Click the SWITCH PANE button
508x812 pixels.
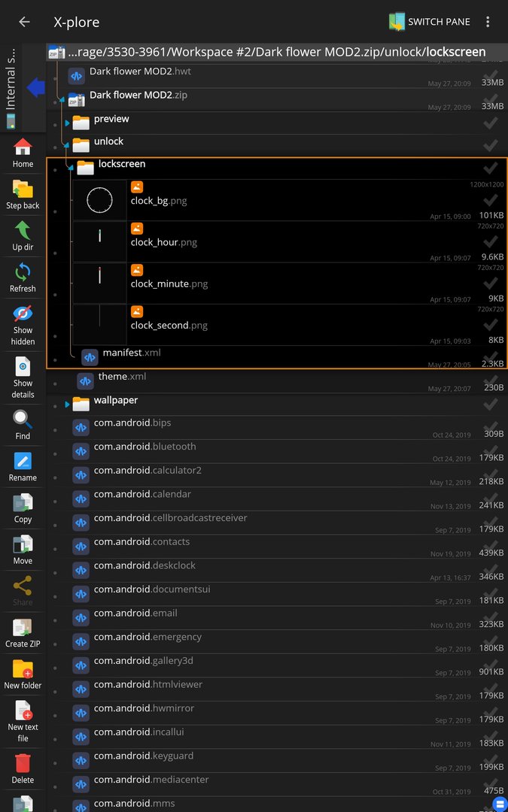[x=430, y=22]
